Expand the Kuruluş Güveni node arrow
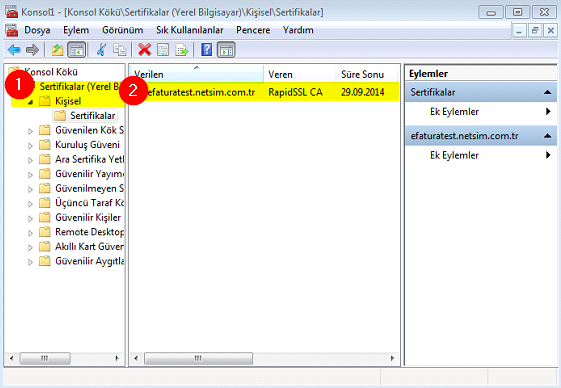The height and width of the screenshot is (388, 561). point(30,146)
